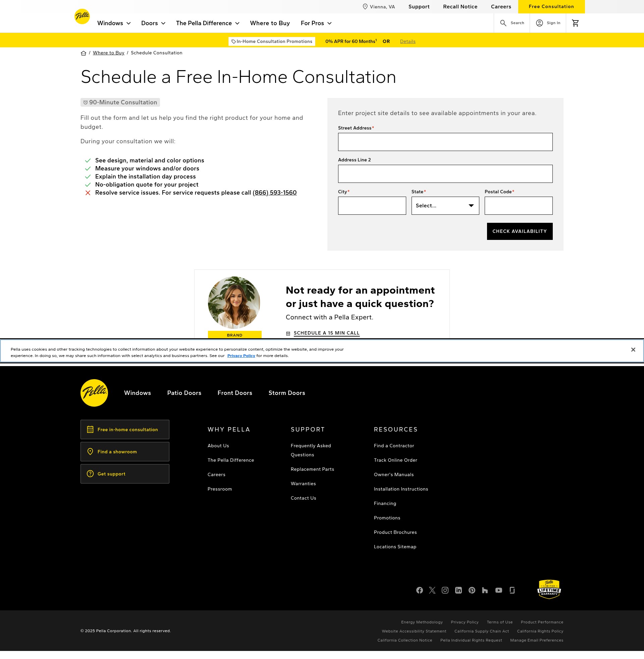Focus the Postal Code field
The width and height of the screenshot is (644, 659).
[x=518, y=206]
